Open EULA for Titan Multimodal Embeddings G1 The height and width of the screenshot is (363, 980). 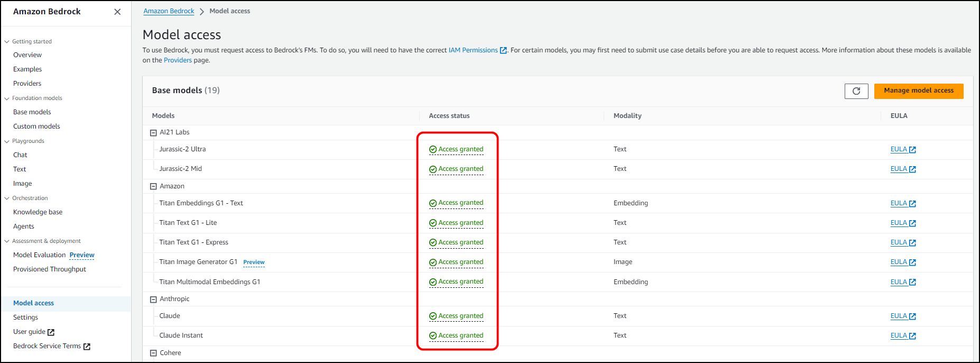coord(903,283)
